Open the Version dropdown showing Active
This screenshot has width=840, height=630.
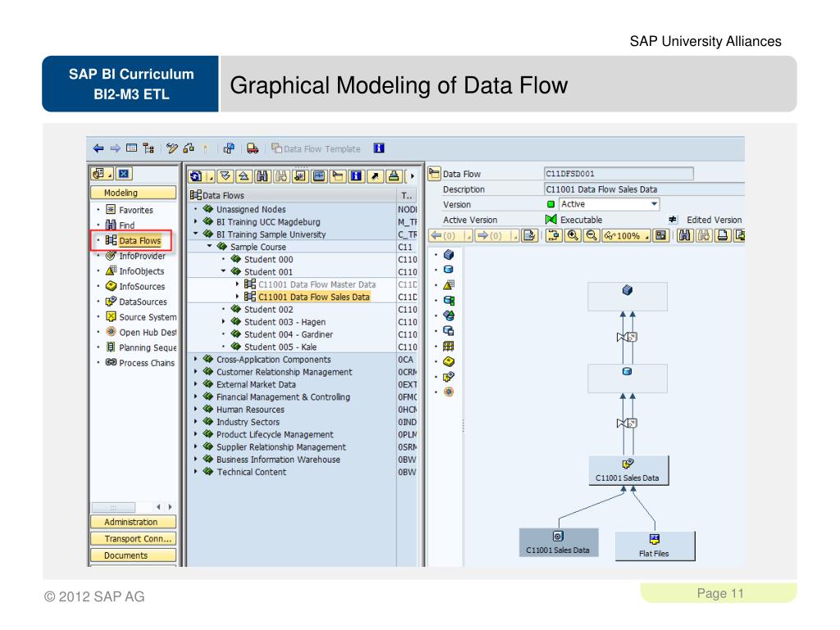tap(654, 204)
